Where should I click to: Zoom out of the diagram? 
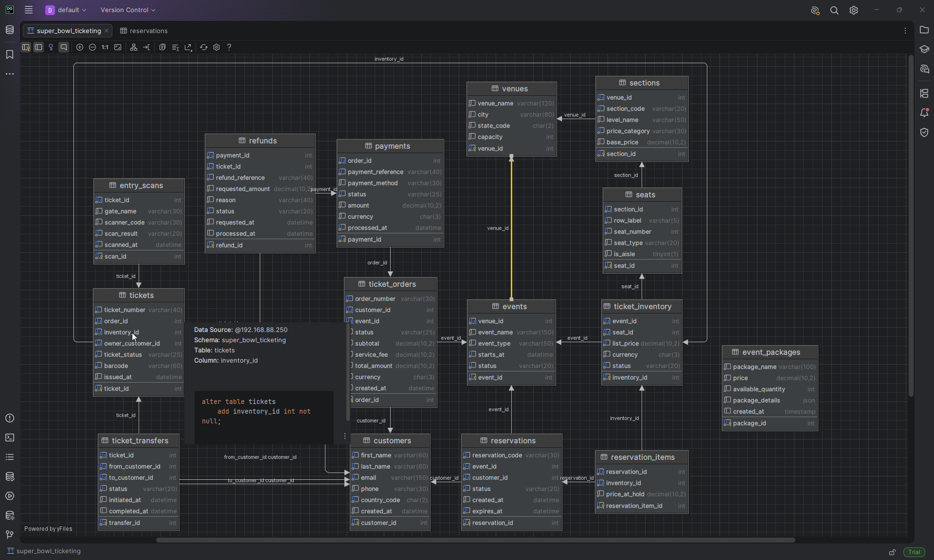[92, 47]
